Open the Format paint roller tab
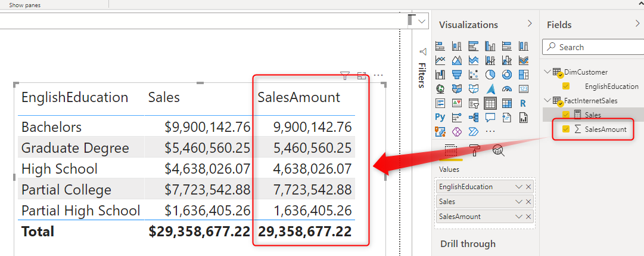 tap(474, 150)
